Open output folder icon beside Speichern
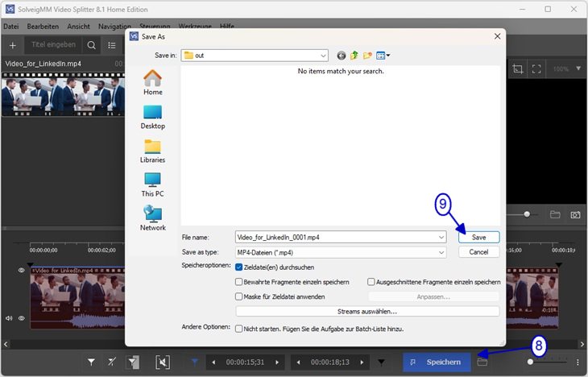Image resolution: width=588 pixels, height=377 pixels. pos(482,362)
